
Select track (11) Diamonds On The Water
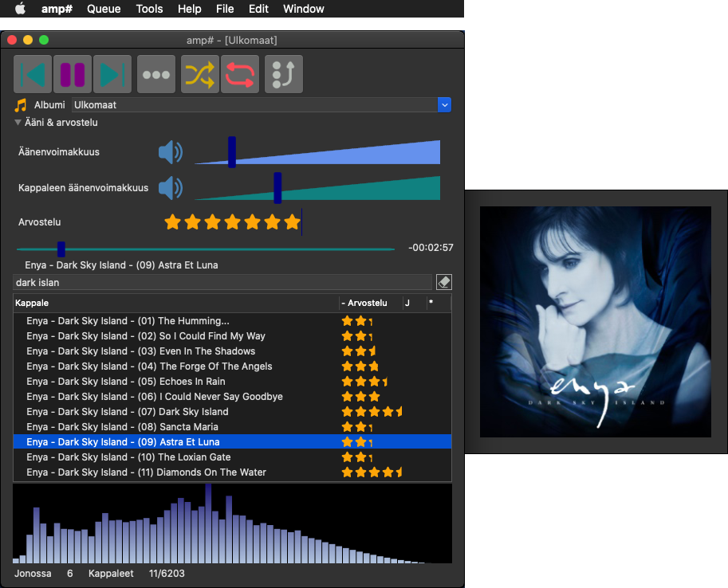pos(146,472)
